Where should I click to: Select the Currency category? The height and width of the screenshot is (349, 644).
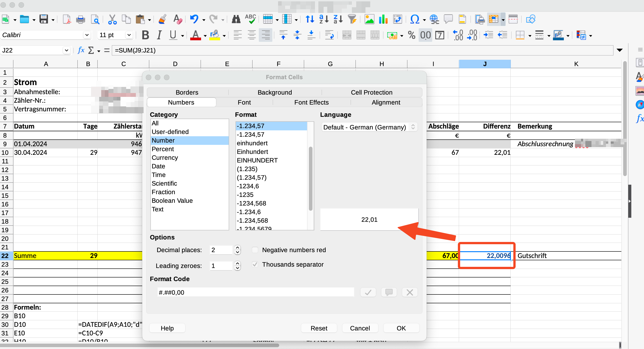pyautogui.click(x=165, y=158)
